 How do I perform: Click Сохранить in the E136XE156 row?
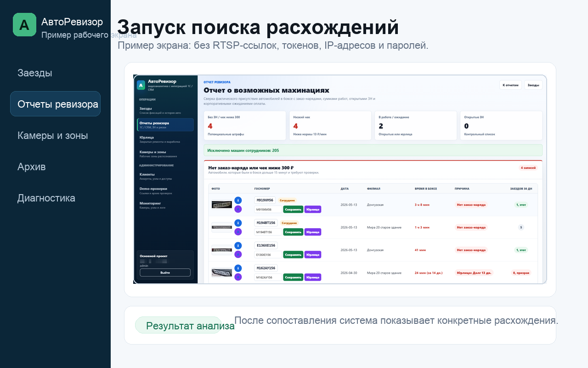[x=293, y=254]
